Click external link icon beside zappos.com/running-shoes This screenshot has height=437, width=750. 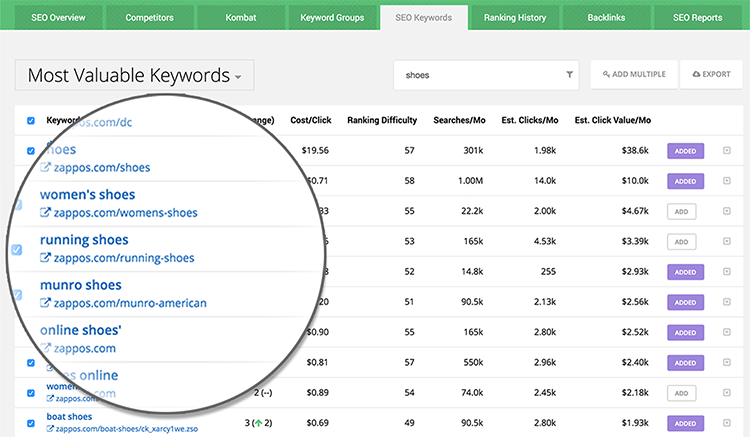45,258
